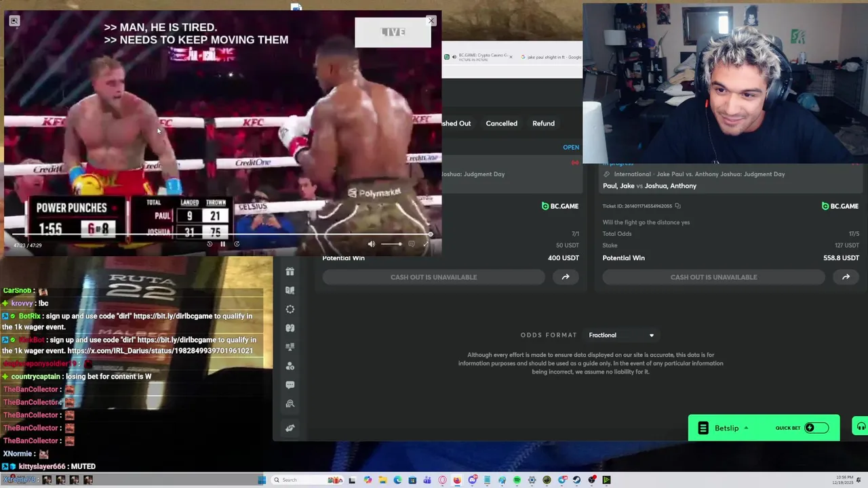868x488 pixels.
Task: Open the magnifier inspect sidebar icon
Action: (x=290, y=404)
